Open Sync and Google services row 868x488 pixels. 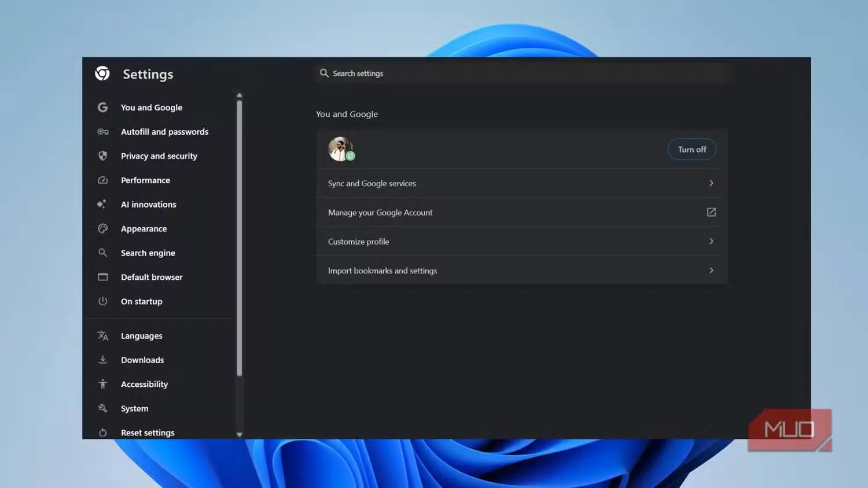click(x=522, y=183)
